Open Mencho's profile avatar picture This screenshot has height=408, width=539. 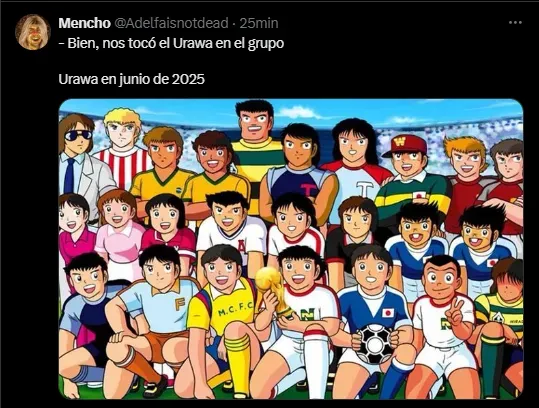point(33,32)
